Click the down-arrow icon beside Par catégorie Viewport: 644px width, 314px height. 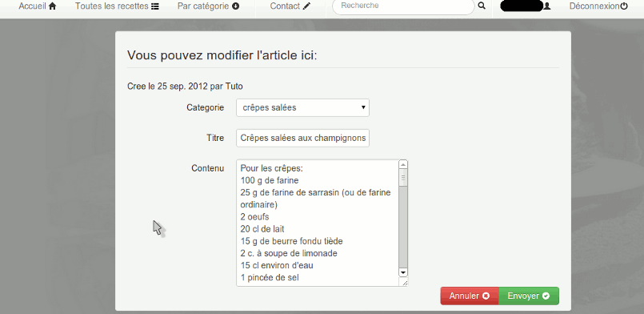click(236, 6)
